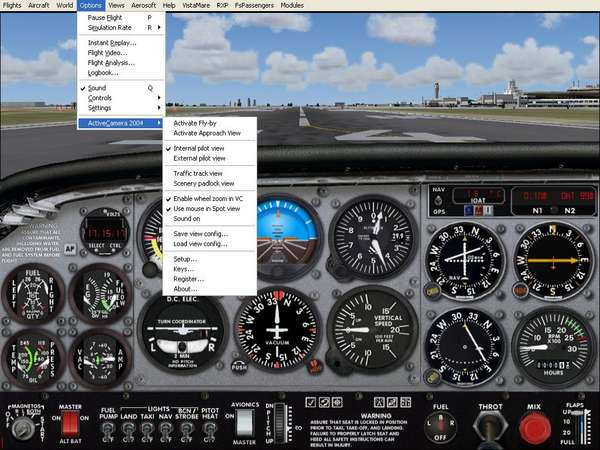
Task: Toggle Enable wheel zoom in VC
Action: pos(210,199)
